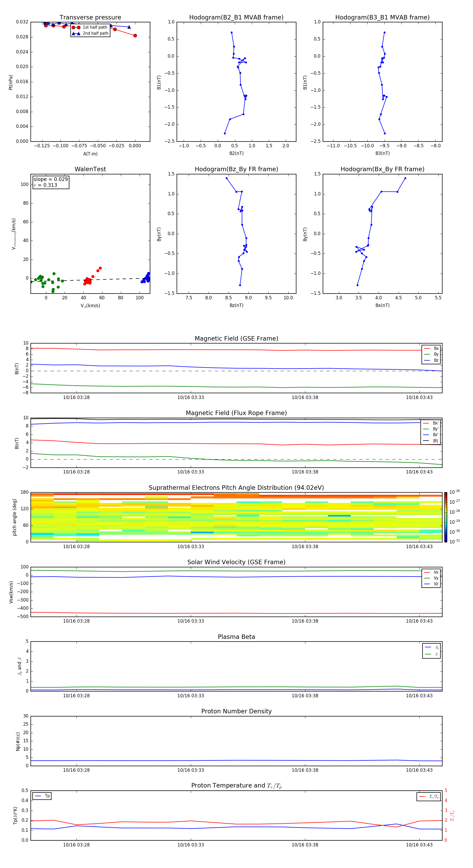The width and height of the screenshot is (473, 868).
Task: Click the "Transverse pressure" plot title
Action: (x=90, y=18)
